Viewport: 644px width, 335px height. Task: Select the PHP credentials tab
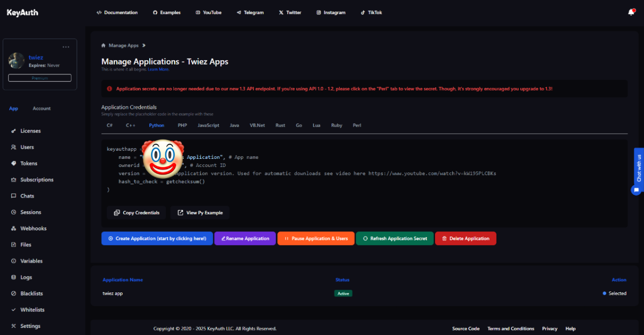tap(183, 125)
